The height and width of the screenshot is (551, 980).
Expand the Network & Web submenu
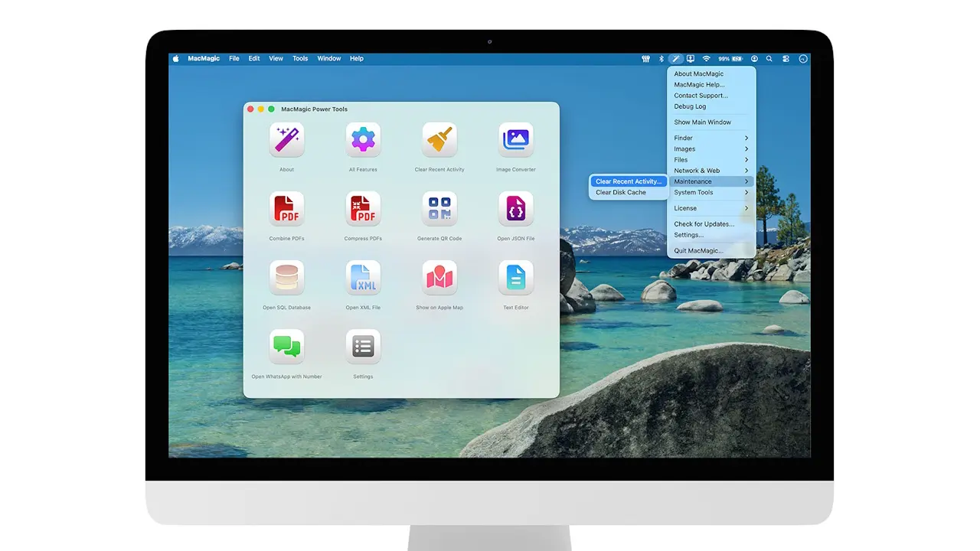711,171
